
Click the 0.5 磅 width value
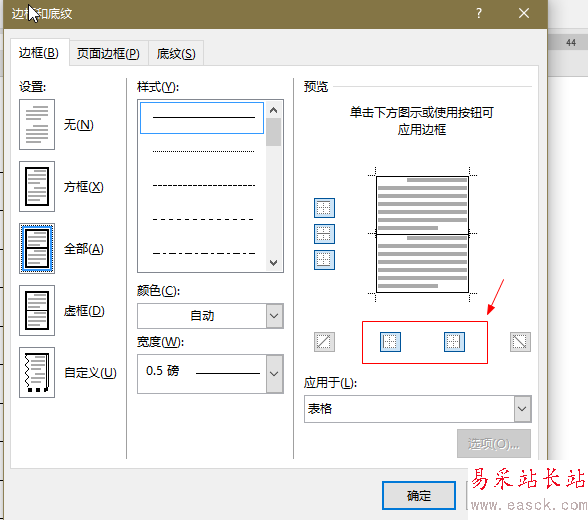[x=162, y=371]
